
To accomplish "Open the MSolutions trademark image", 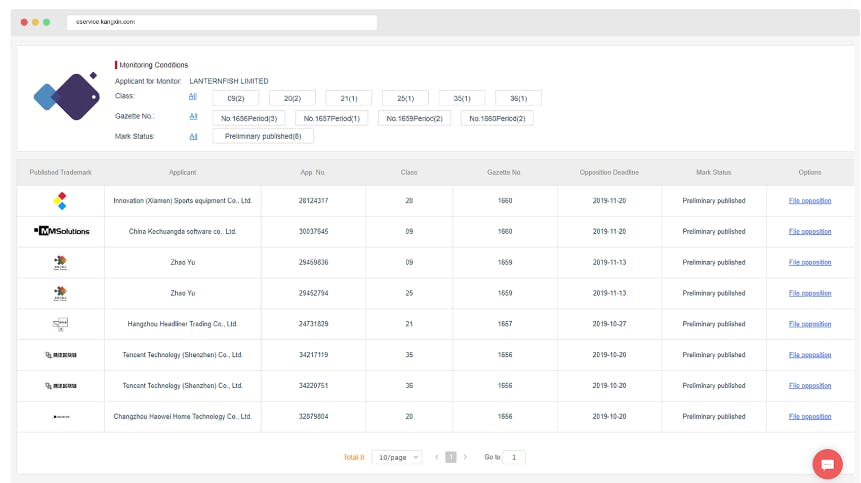I will [62, 231].
